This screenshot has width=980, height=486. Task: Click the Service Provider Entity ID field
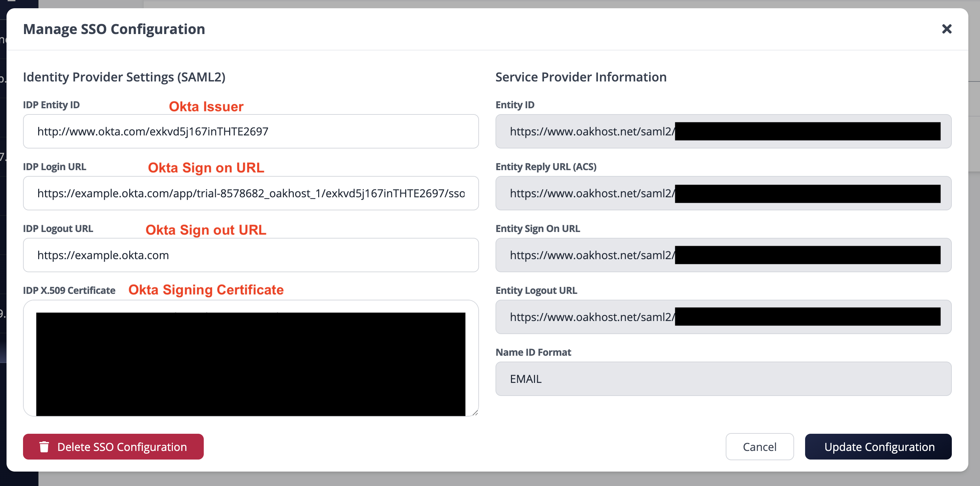[723, 131]
